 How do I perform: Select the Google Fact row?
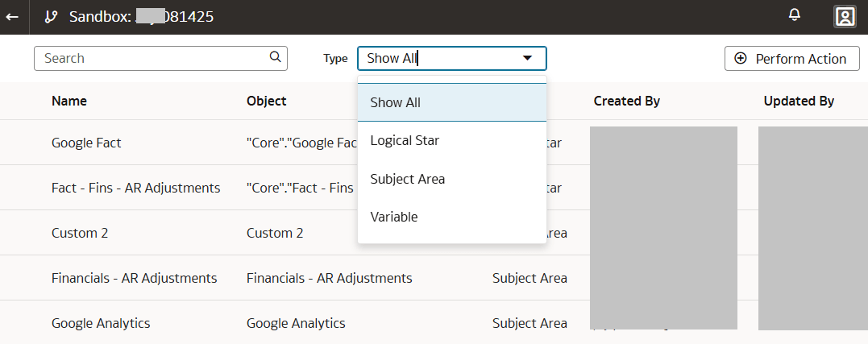pyautogui.click(x=86, y=143)
